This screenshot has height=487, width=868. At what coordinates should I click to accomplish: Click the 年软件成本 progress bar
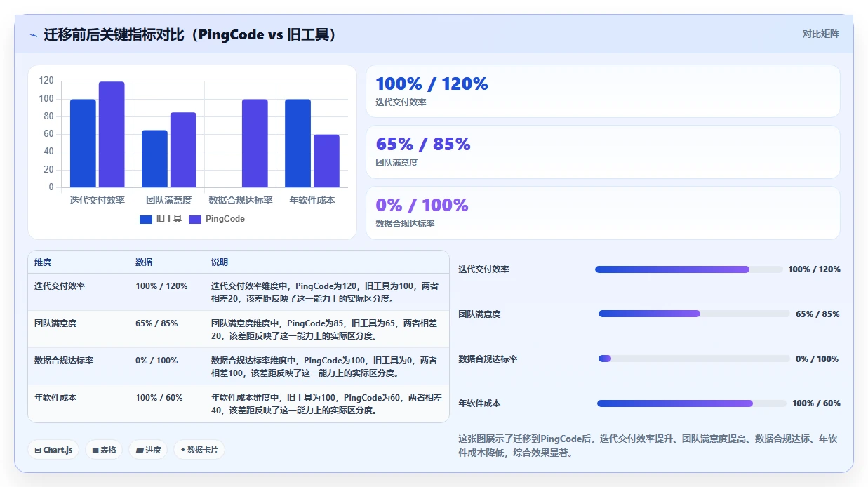(691, 403)
